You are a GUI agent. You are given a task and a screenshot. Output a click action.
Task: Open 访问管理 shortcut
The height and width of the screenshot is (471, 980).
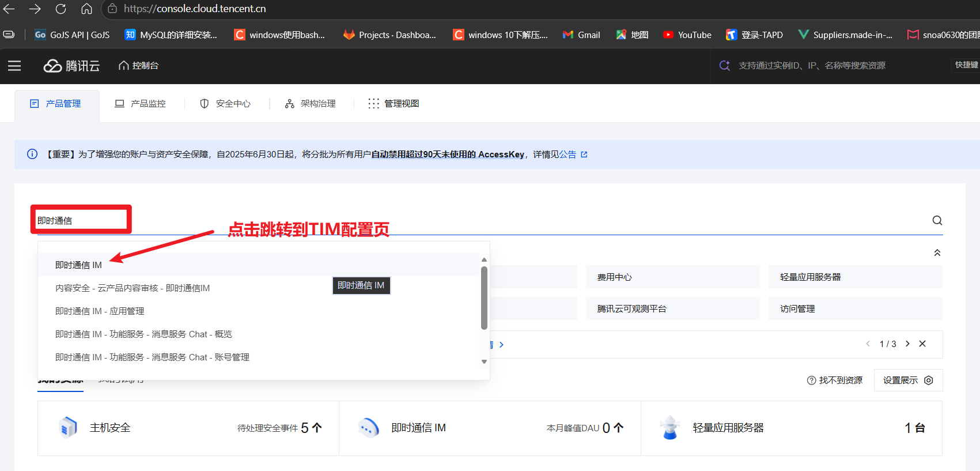856,308
